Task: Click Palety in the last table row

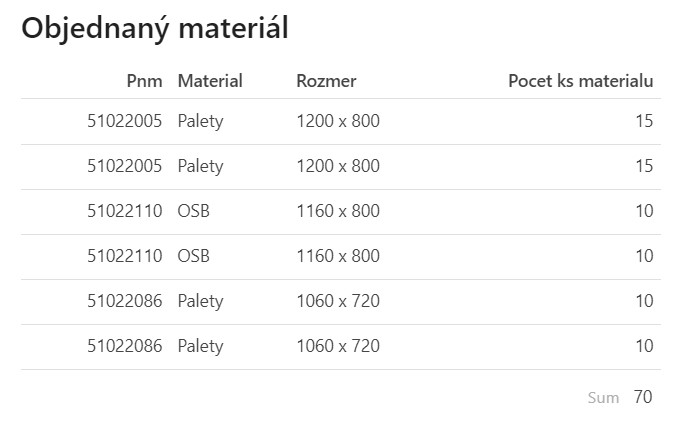Action: (x=200, y=346)
